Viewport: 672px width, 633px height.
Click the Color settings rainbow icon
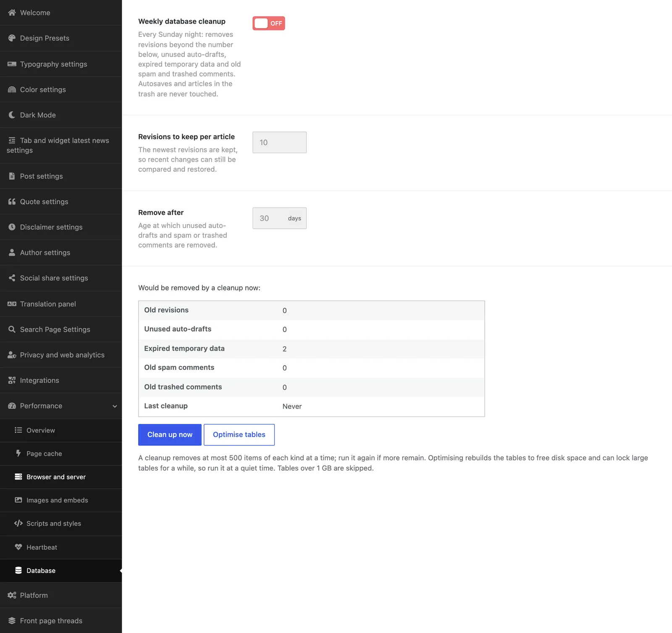[12, 90]
